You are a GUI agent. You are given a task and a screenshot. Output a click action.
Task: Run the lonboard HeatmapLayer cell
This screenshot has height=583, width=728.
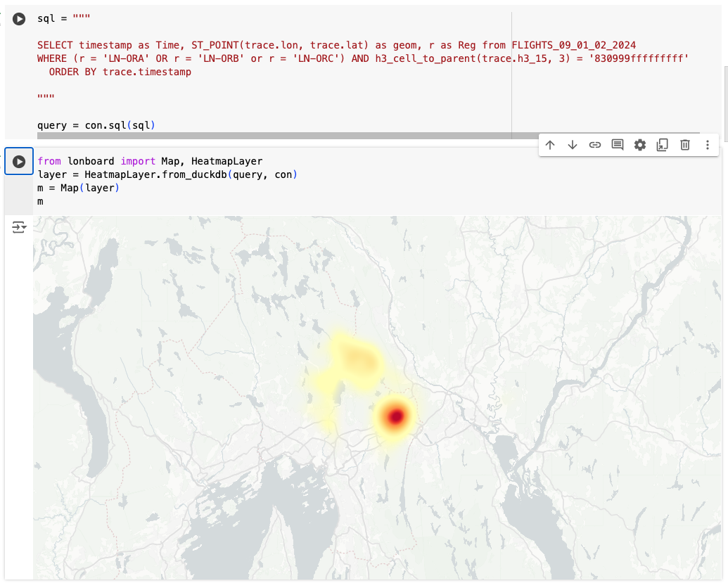point(19,162)
